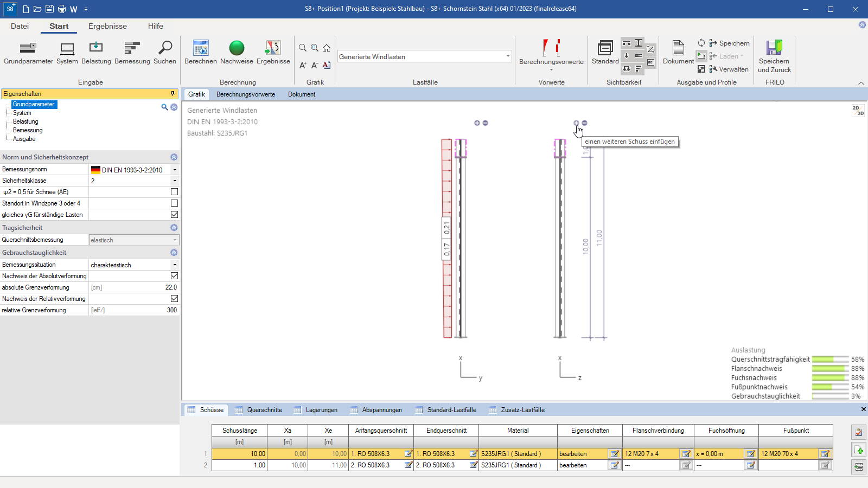This screenshot has height=488, width=868.
Task: Select Ausgabe in properties tree
Action: point(24,139)
